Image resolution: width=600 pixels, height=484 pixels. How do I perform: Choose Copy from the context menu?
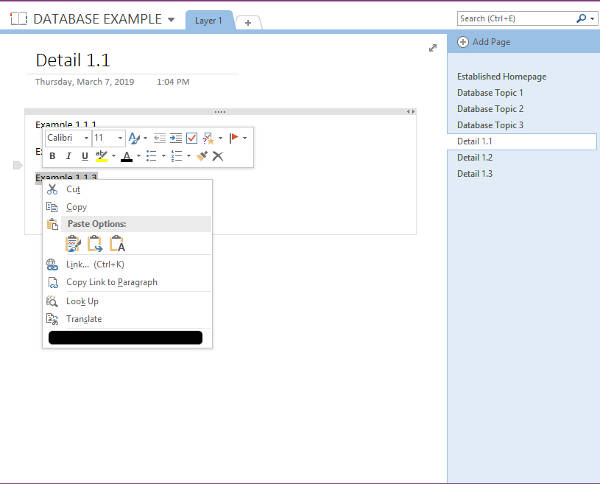[76, 207]
